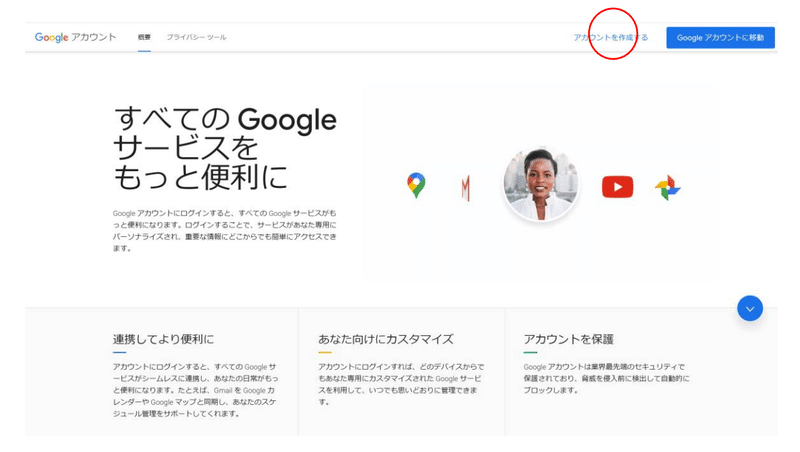Select the 連携してより便利に heading
This screenshot has width=800, height=452.
pos(163,339)
